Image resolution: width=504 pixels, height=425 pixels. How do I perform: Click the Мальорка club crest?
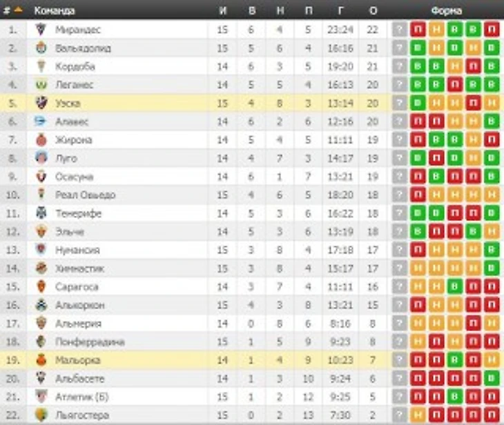pyautogui.click(x=41, y=360)
